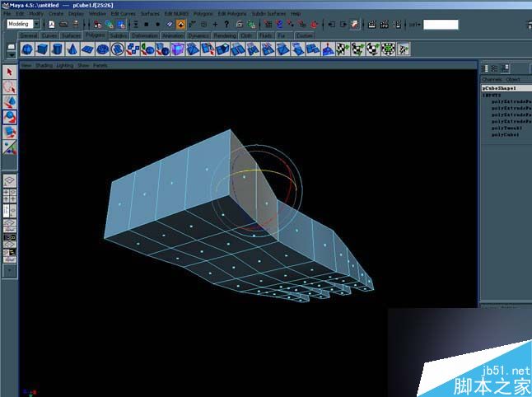Image resolution: width=532 pixels, height=397 pixels.
Task: Switch to the Deformation shelf tab
Action: tap(145, 35)
